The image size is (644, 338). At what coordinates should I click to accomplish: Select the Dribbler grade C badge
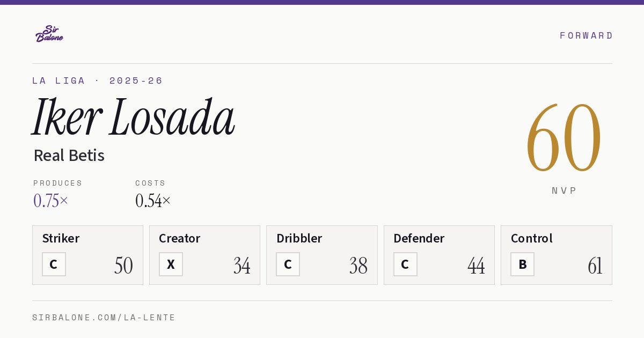(x=288, y=264)
